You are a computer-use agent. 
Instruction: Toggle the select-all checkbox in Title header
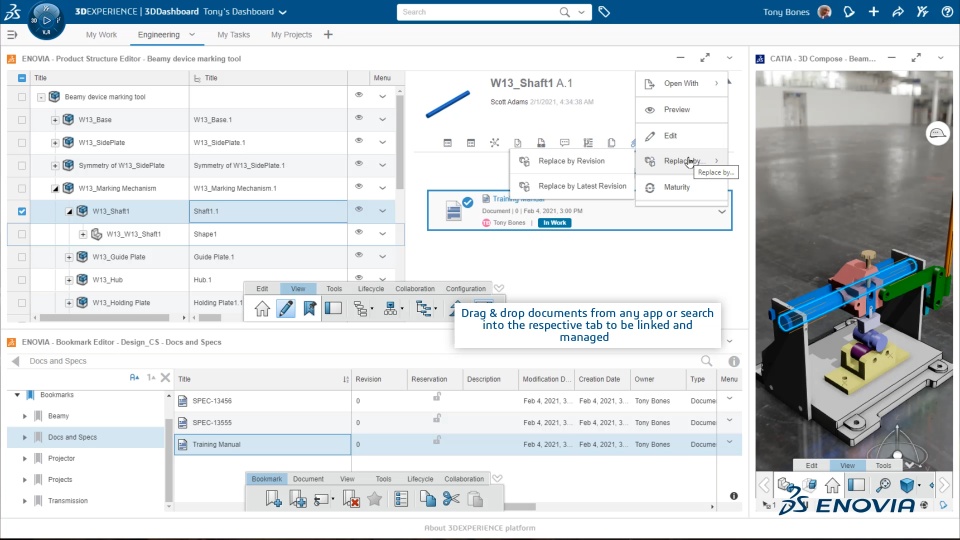[x=22, y=78]
